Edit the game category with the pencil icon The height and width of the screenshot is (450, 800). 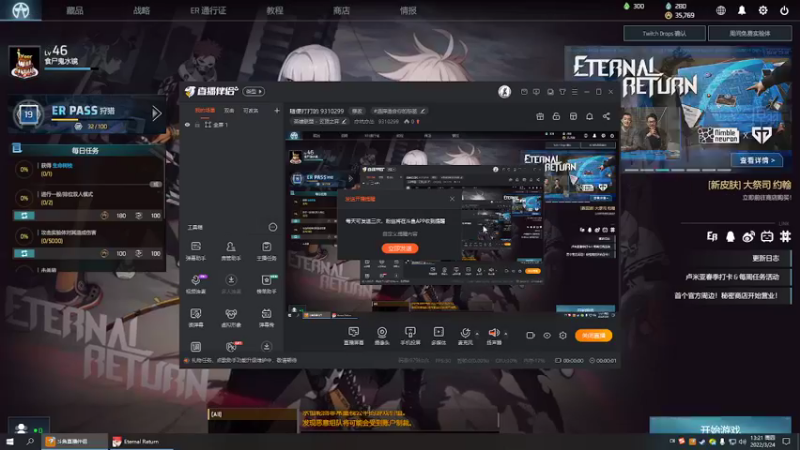(344, 121)
